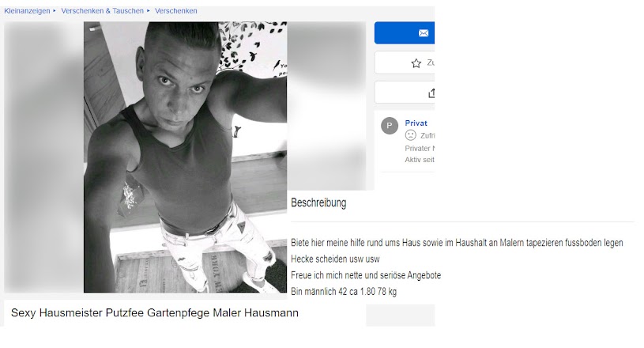Open the Verschenken breadcrumb link
The image size is (644, 348).
175,11
